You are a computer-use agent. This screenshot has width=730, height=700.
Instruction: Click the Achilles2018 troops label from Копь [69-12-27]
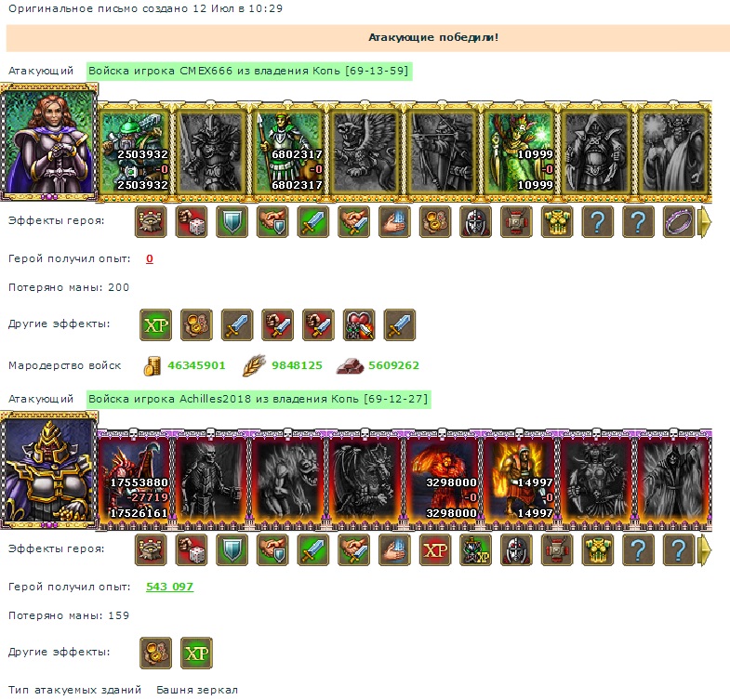point(259,400)
